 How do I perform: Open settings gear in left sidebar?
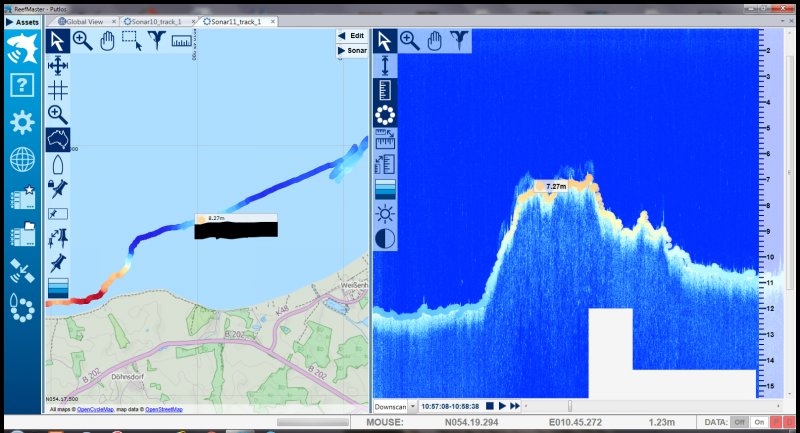coord(22,122)
